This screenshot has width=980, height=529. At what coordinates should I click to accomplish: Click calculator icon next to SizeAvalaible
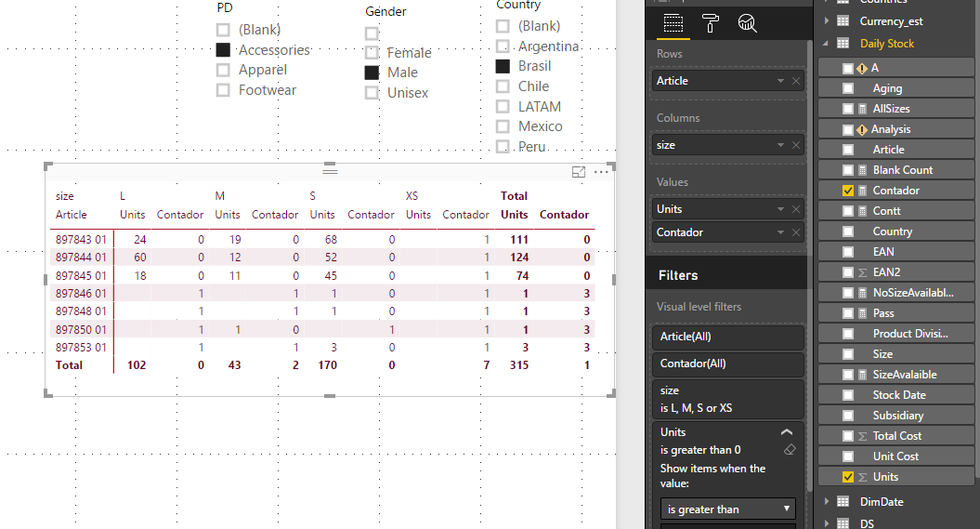click(x=863, y=375)
